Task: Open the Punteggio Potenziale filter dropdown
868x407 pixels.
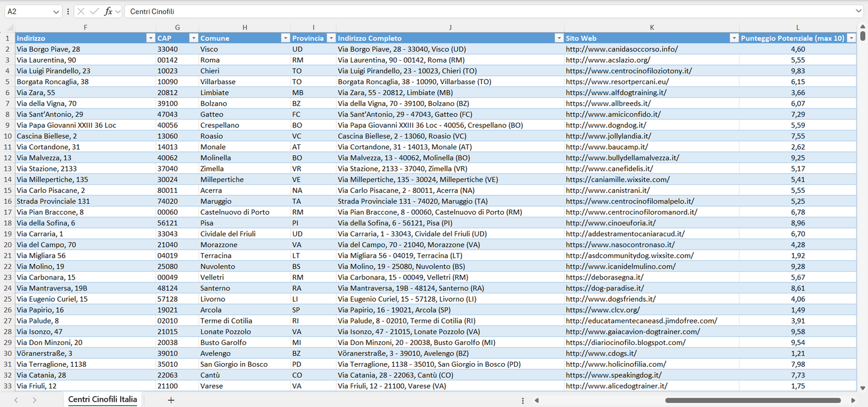Action: point(851,37)
